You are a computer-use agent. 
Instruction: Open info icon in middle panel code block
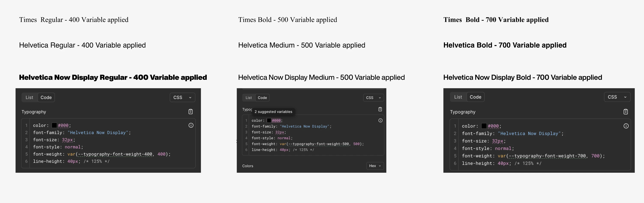click(x=380, y=120)
